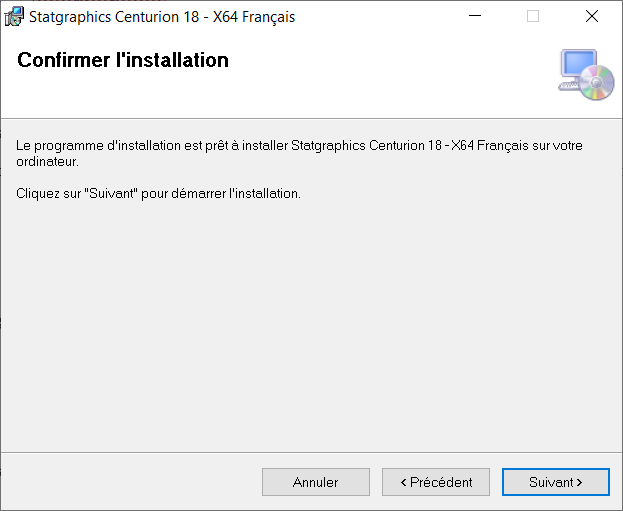The height and width of the screenshot is (511, 623).
Task: Click the heading Confirmer l'installation
Action: click(x=123, y=60)
